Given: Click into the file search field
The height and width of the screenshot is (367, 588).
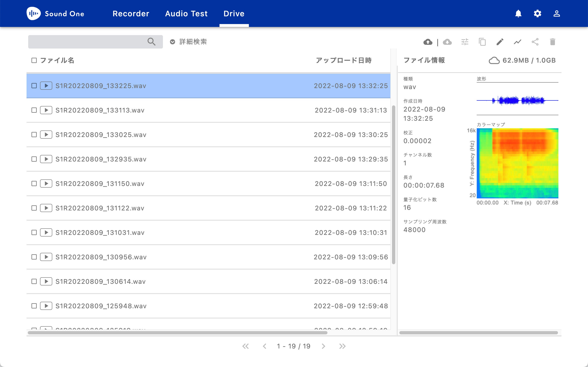Looking at the screenshot, I should (x=87, y=42).
